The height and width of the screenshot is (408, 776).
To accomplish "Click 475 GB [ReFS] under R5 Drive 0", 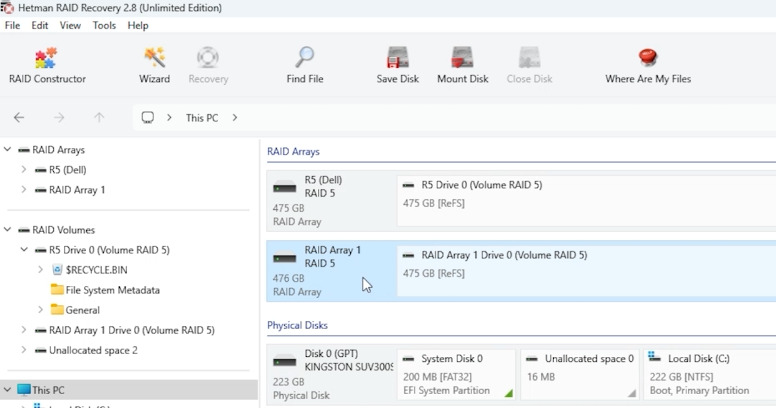I will click(434, 203).
